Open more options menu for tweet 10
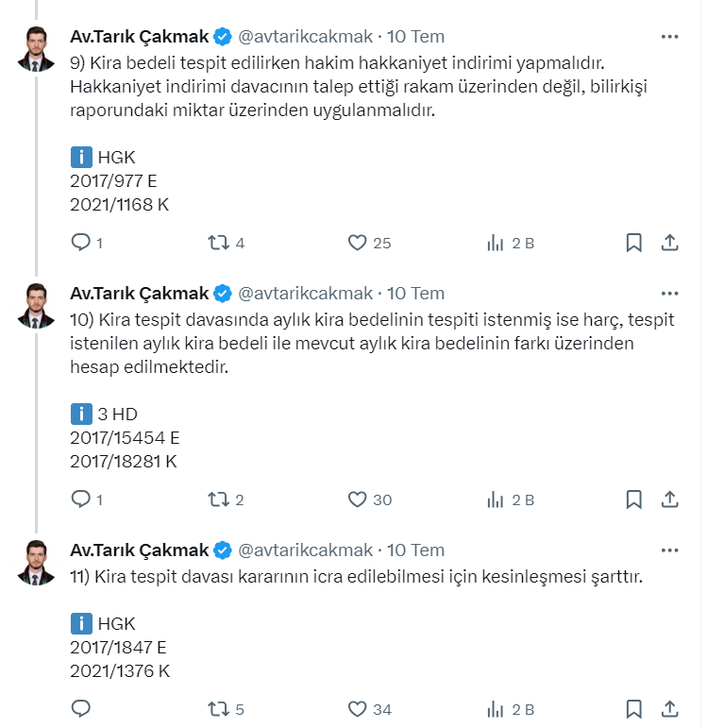707x728 pixels. click(x=669, y=294)
